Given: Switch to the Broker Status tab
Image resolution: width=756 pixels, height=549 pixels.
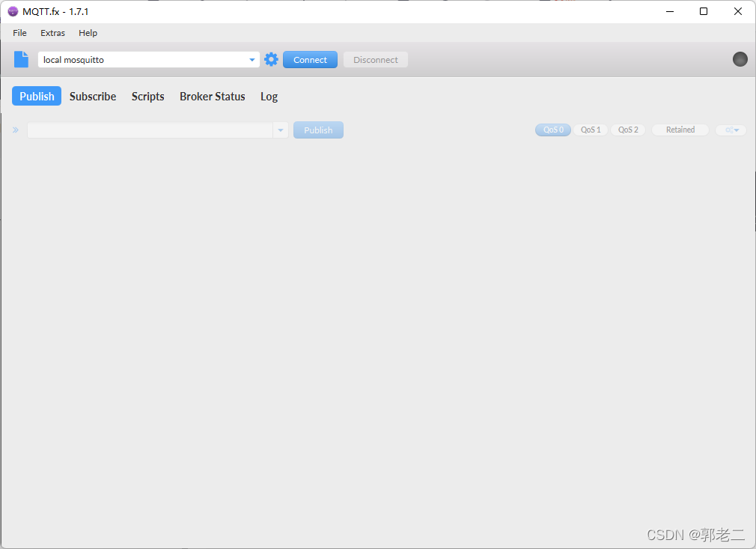Looking at the screenshot, I should [212, 96].
